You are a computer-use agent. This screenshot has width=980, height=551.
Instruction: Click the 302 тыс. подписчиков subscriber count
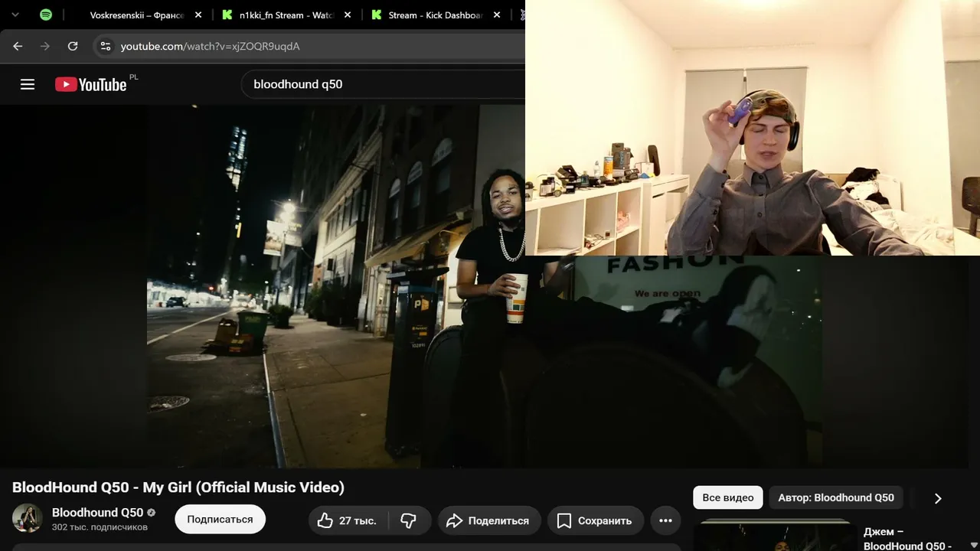[x=100, y=527]
